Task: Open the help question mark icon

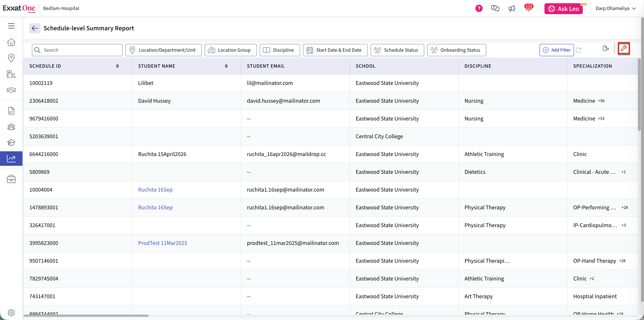Action: pyautogui.click(x=479, y=9)
